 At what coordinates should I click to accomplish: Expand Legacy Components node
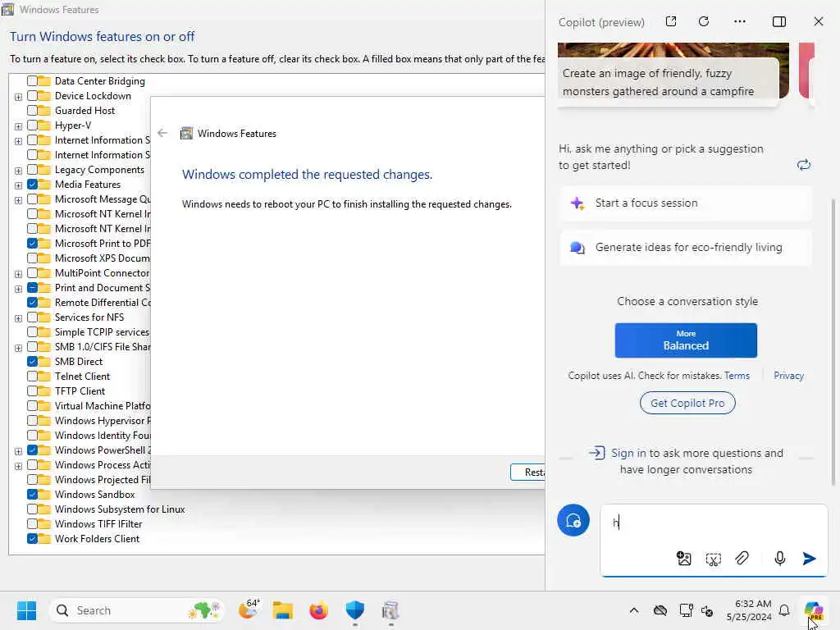click(x=18, y=171)
